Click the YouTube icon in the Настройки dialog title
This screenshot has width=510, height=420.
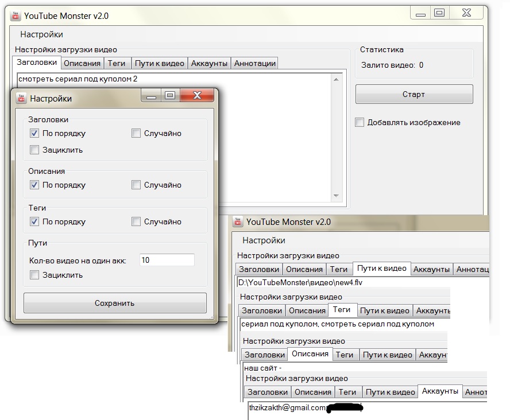click(x=21, y=98)
